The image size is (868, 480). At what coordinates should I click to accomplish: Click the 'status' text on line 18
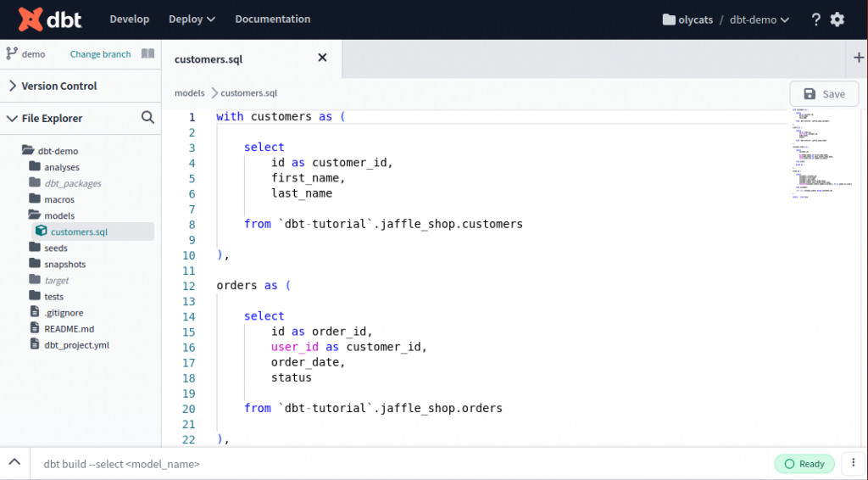click(x=292, y=377)
